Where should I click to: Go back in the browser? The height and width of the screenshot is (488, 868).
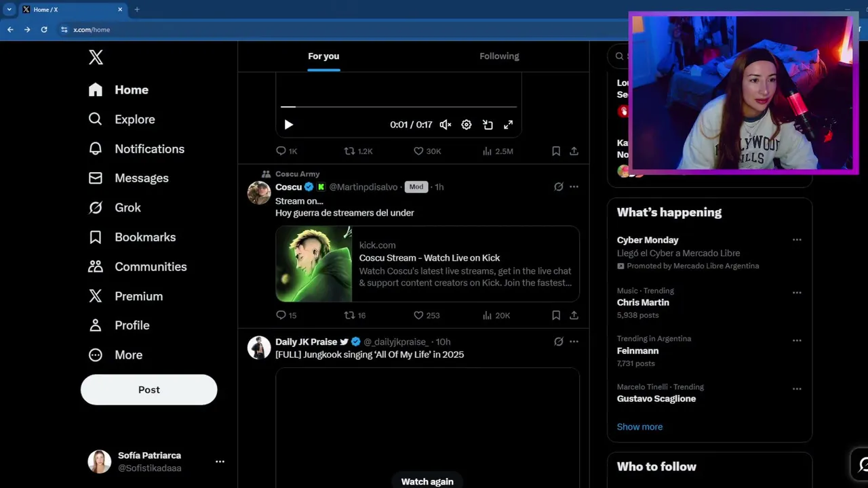[10, 30]
